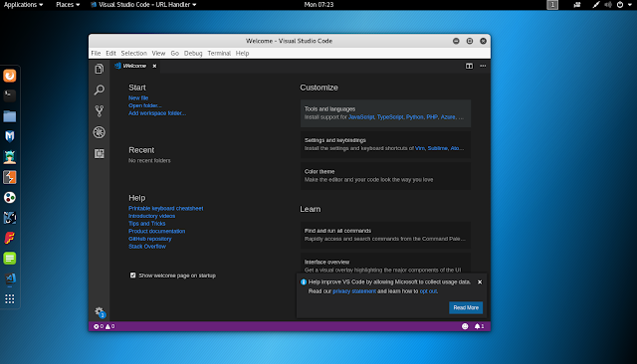The image size is (637, 364).
Task: Open GitHub repository link
Action: 150,239
